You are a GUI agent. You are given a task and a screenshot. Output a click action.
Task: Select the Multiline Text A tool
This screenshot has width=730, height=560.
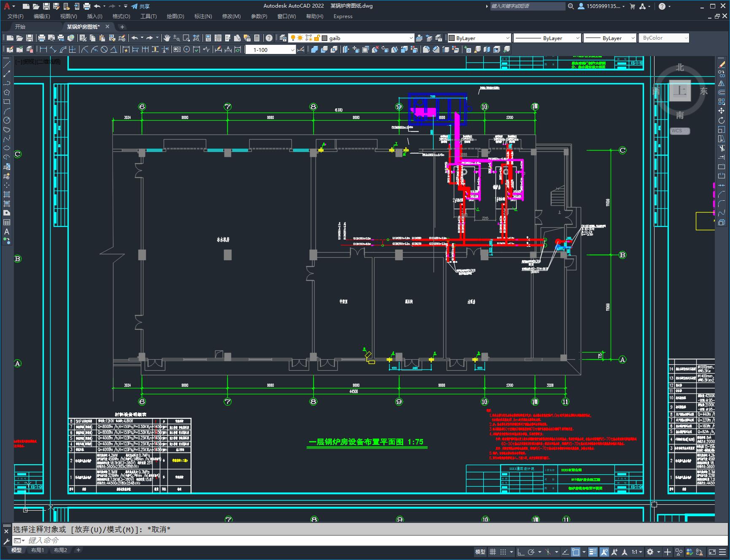click(x=7, y=232)
